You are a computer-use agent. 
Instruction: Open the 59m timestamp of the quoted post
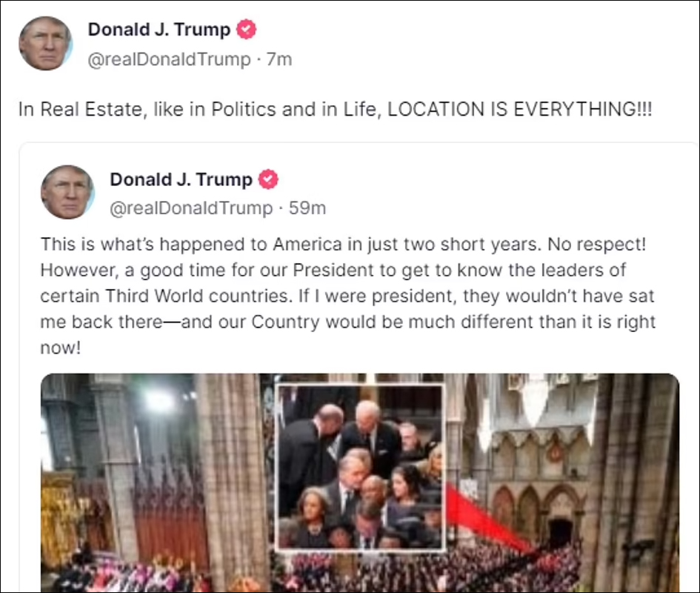[x=307, y=208]
